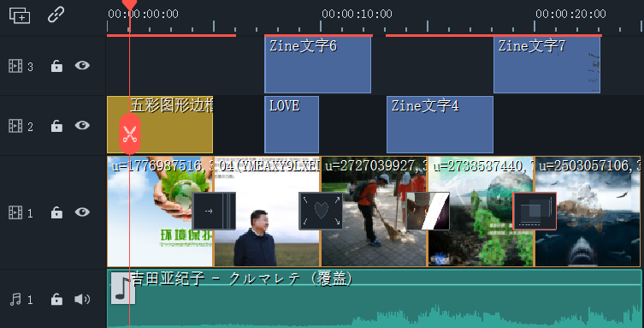Select the 五彩图形边框 overlay clip
The height and width of the screenshot is (328, 644).
[160, 124]
